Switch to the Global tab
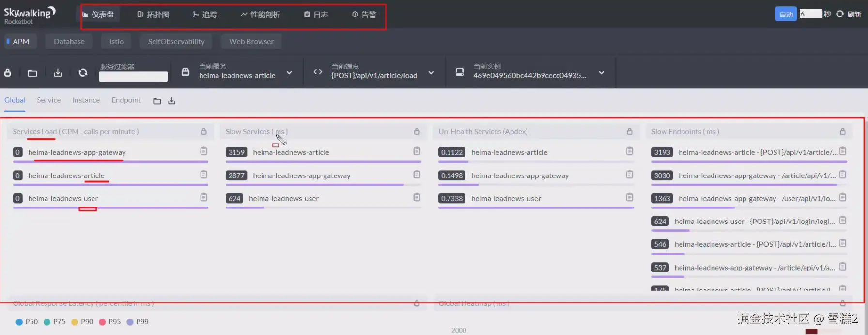This screenshot has height=335, width=868. pos(15,100)
